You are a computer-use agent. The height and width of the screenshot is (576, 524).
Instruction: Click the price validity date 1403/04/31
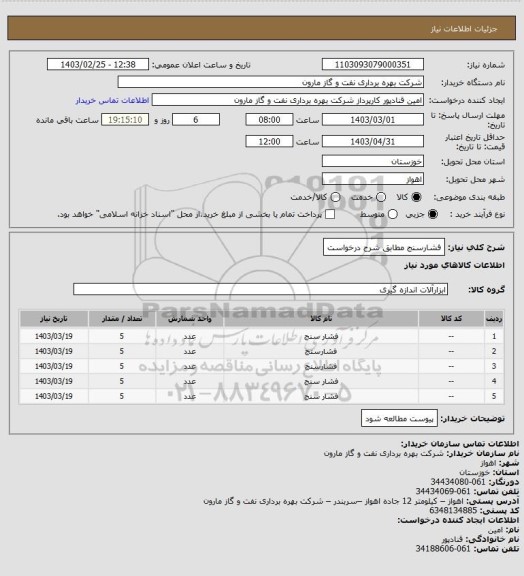point(373,141)
